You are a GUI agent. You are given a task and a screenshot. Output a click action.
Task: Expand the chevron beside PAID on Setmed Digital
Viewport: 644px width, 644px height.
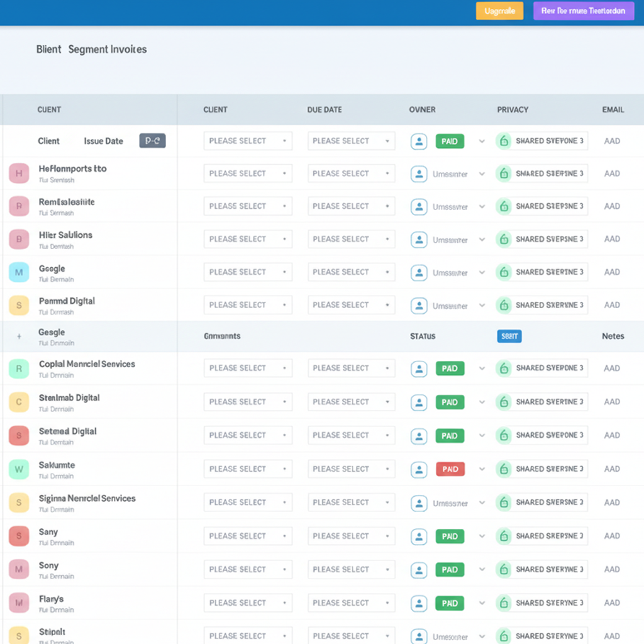point(482,435)
